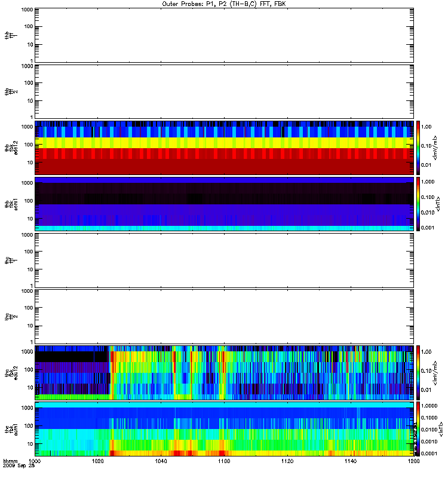Click the 1100 time tick label

click(224, 462)
